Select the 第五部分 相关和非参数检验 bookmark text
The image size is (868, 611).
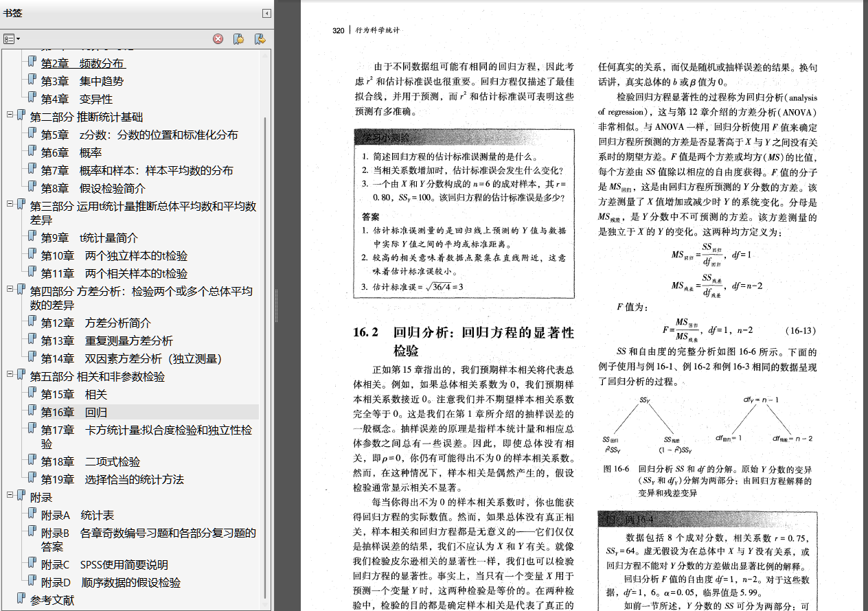coord(98,376)
